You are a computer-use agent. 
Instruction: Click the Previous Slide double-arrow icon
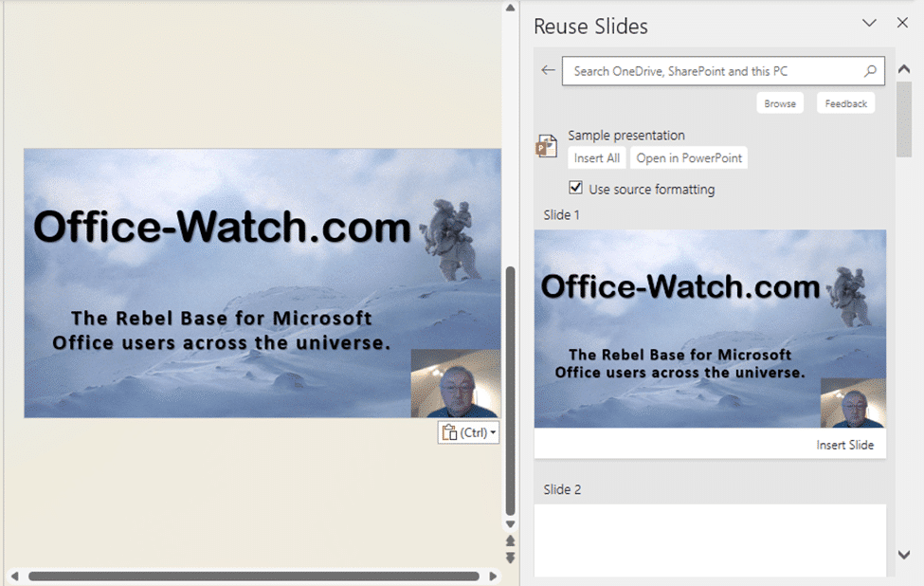coord(510,541)
